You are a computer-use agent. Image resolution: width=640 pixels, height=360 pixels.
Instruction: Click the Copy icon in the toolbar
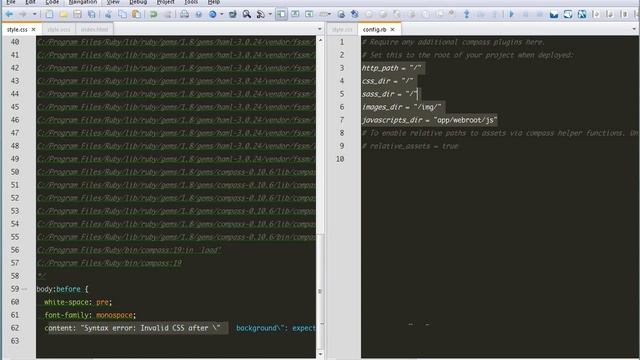point(122,15)
